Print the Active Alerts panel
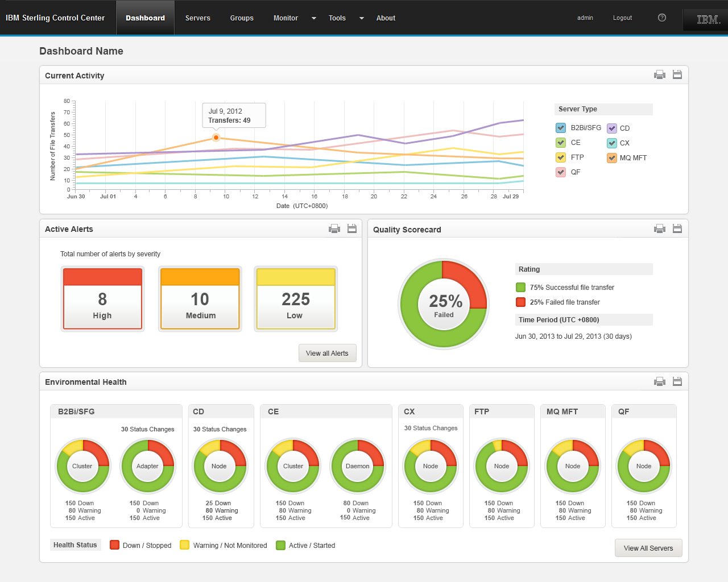728x582 pixels. click(334, 228)
